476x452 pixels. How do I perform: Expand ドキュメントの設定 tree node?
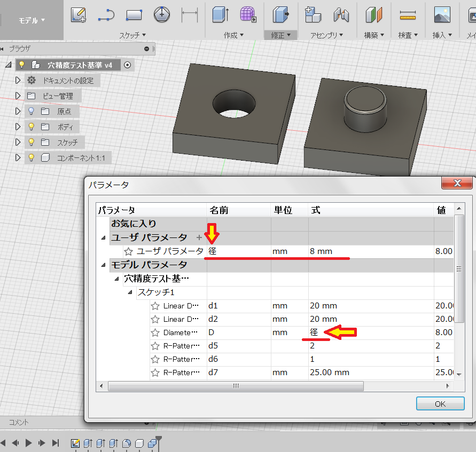(x=18, y=81)
